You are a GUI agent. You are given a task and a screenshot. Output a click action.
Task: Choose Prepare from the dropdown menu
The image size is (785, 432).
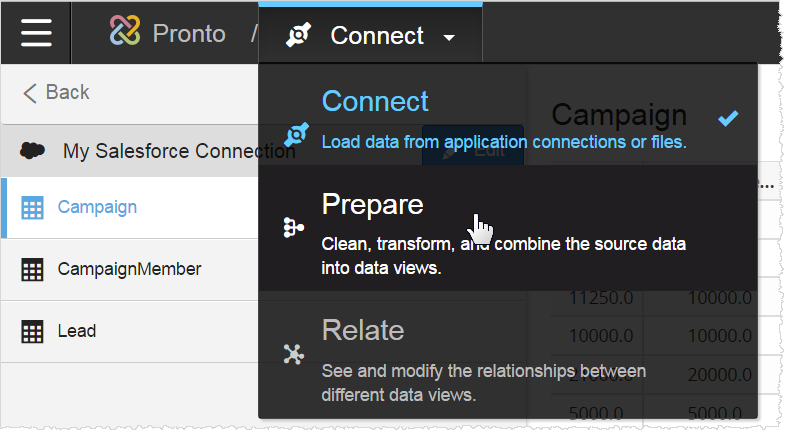pos(372,205)
